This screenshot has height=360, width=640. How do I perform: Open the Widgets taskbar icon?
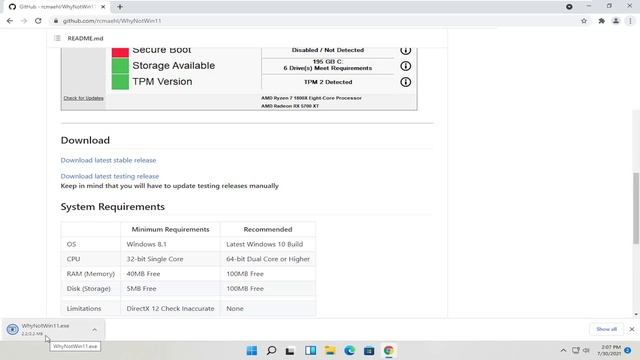310,351
